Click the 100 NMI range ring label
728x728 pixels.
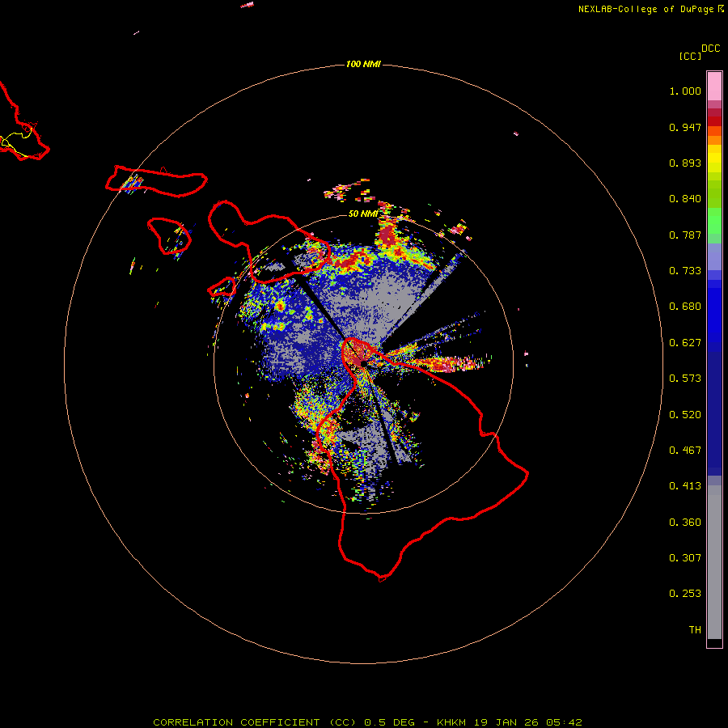363,64
